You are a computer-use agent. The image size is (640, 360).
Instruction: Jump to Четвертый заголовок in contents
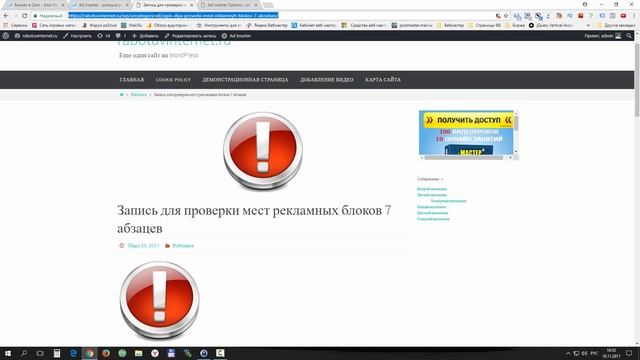coord(448,201)
